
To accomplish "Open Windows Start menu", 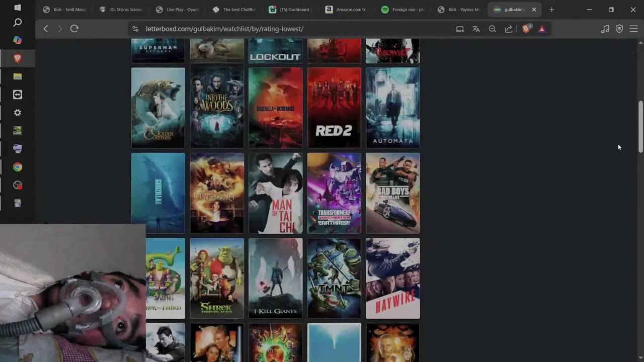I will click(18, 8).
